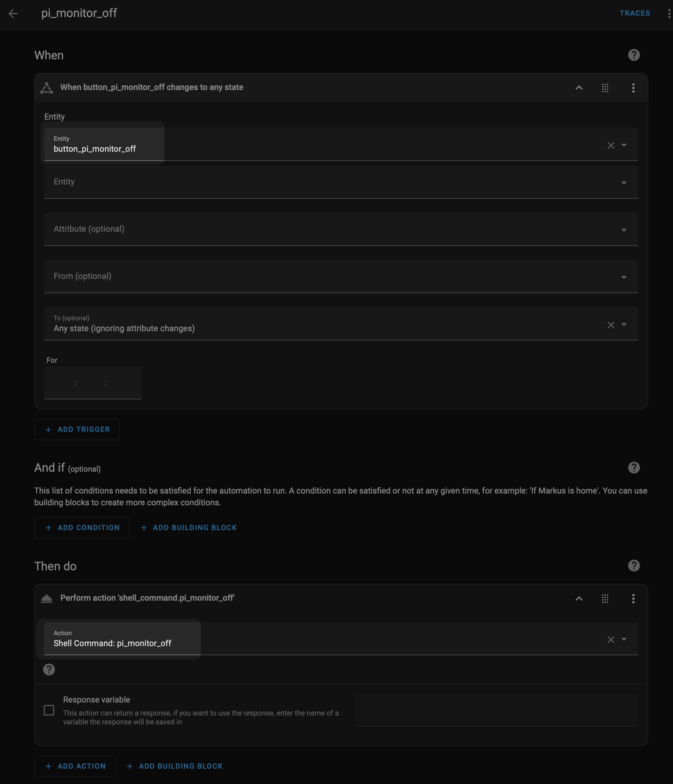Click the For duration input field
The height and width of the screenshot is (784, 673).
[93, 383]
